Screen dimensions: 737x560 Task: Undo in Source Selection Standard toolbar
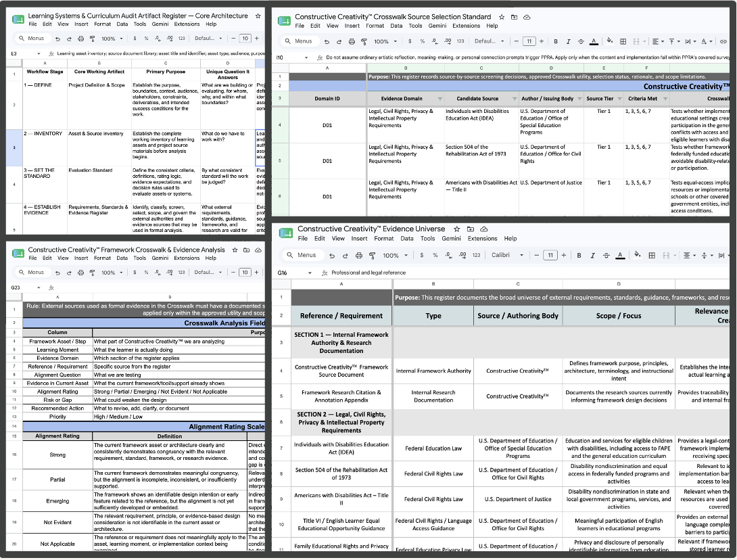(x=327, y=41)
